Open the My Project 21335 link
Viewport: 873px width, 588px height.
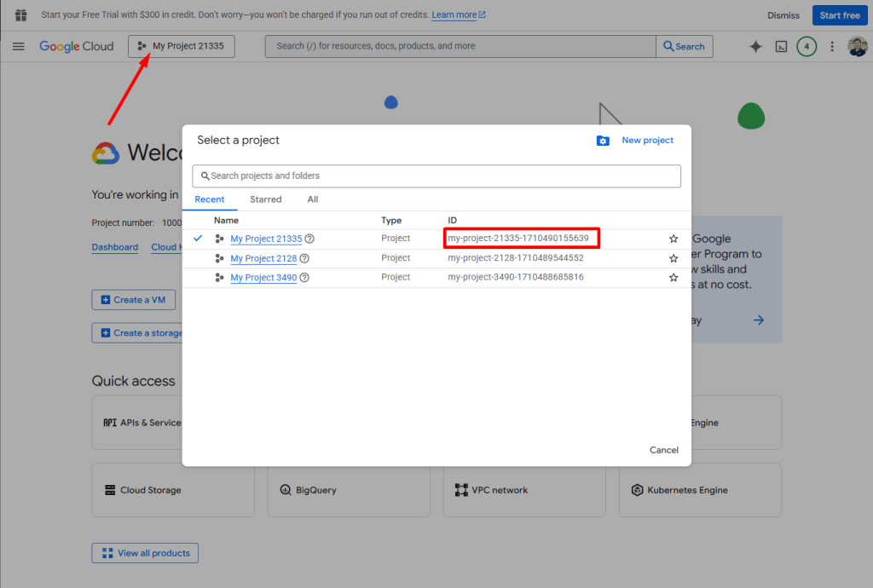(266, 239)
